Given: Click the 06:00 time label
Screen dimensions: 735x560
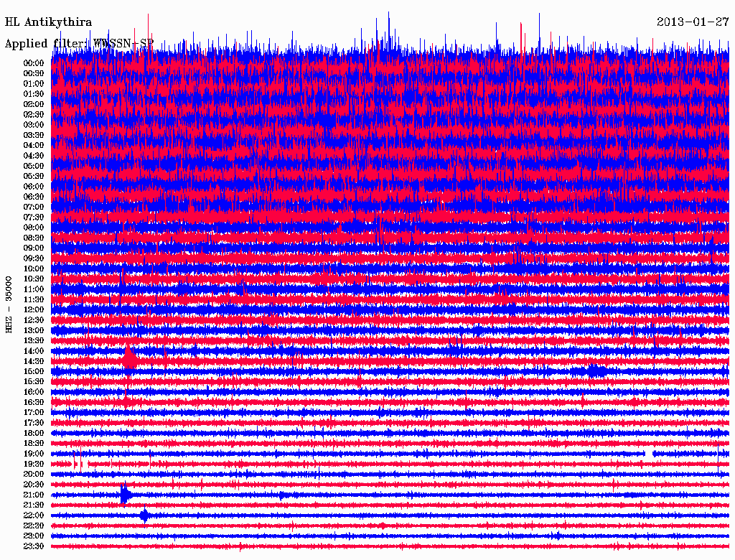Looking at the screenshot, I should pos(34,186).
